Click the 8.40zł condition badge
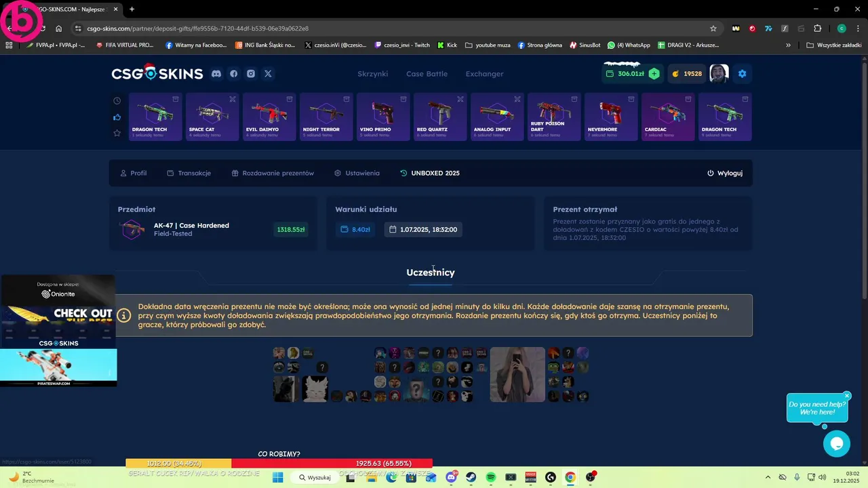The width and height of the screenshot is (868, 488). pyautogui.click(x=355, y=230)
